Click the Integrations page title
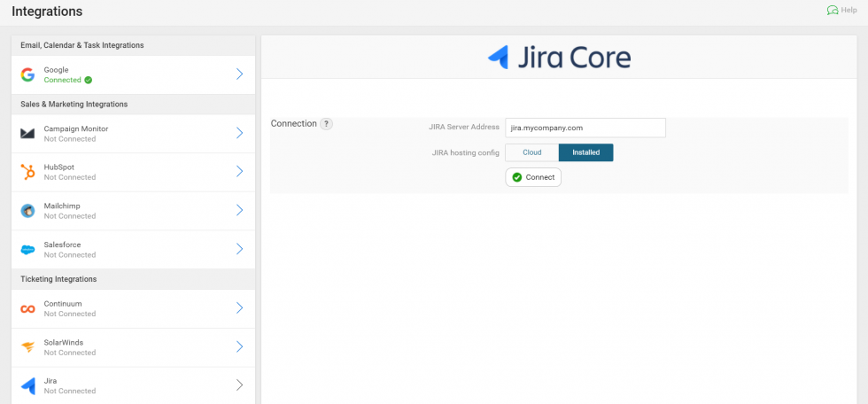 tap(47, 11)
